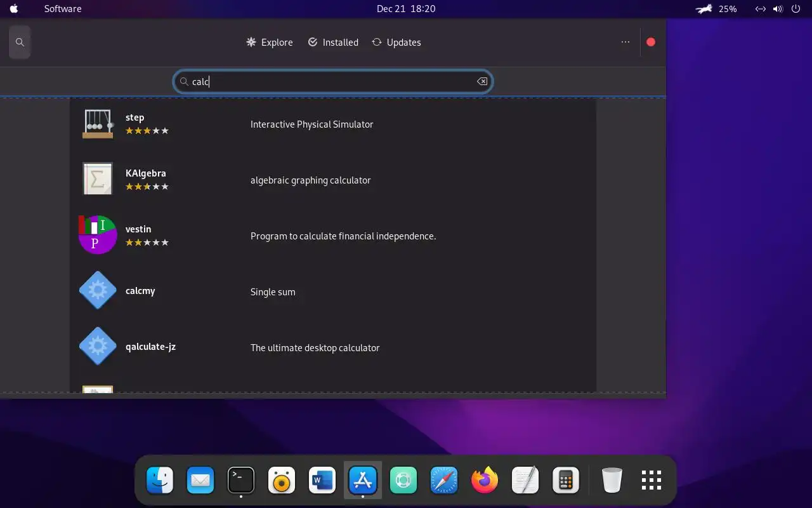Open the speaker music app in dock
Image resolution: width=812 pixels, height=508 pixels.
tap(282, 480)
